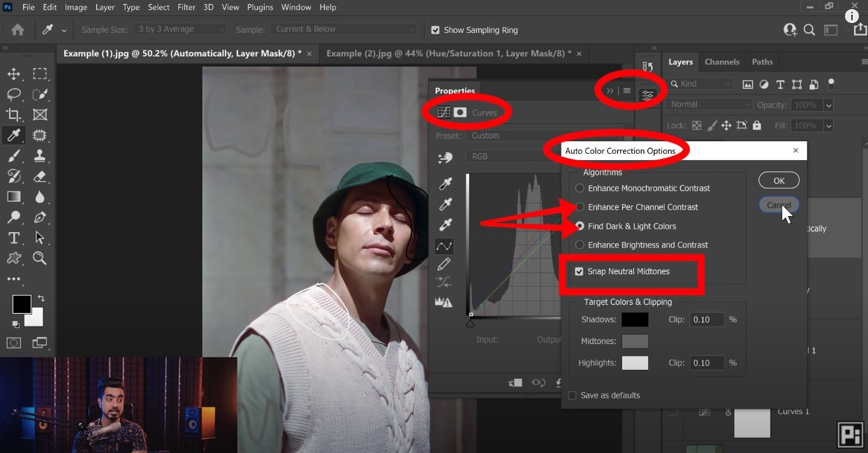Select the Crop tool
Viewport: 868px width, 453px height.
point(14,115)
